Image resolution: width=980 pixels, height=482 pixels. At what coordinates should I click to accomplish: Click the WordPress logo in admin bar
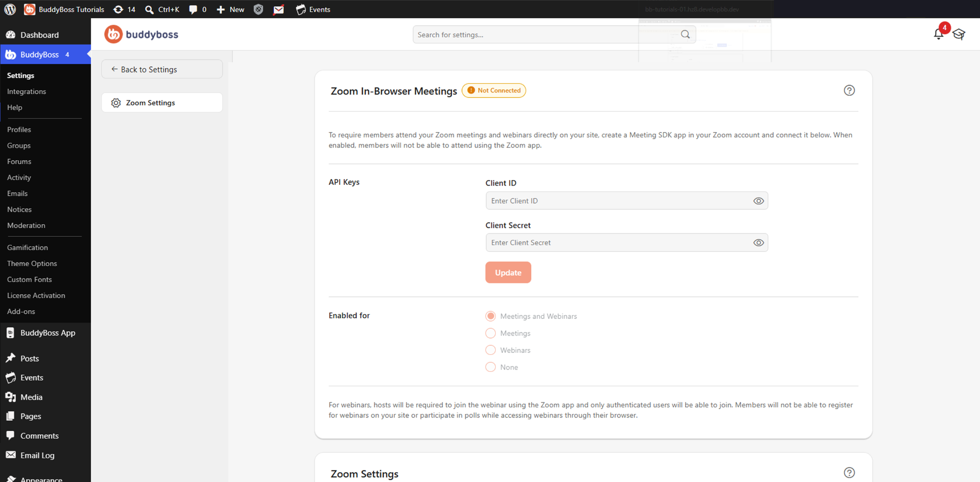pyautogui.click(x=10, y=9)
